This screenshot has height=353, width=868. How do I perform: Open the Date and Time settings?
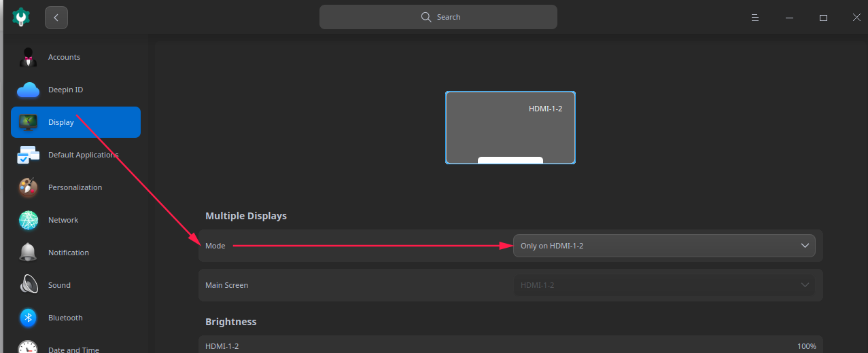(75, 345)
